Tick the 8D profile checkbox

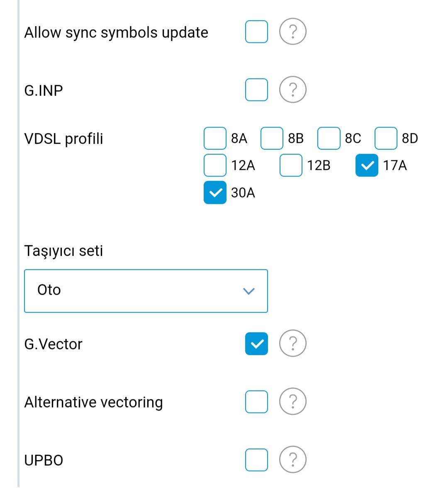point(386,138)
